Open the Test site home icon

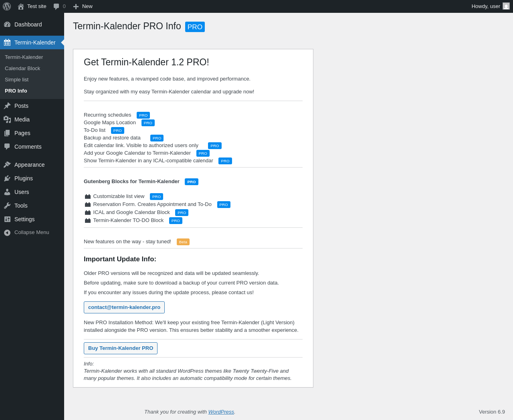tap(21, 6)
